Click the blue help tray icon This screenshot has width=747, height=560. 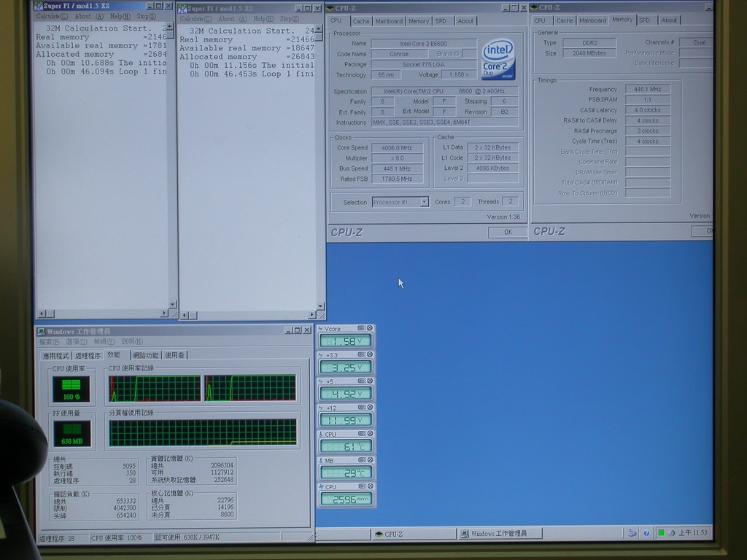point(646,533)
